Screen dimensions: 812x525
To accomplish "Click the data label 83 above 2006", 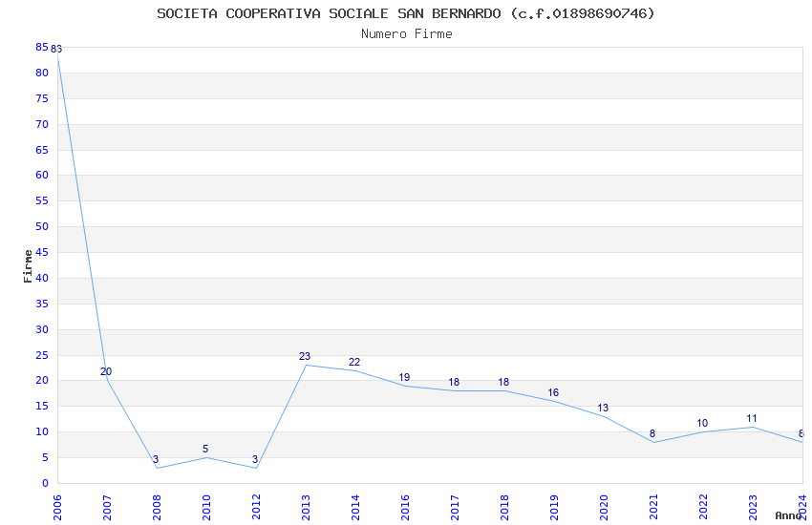I will point(56,49).
